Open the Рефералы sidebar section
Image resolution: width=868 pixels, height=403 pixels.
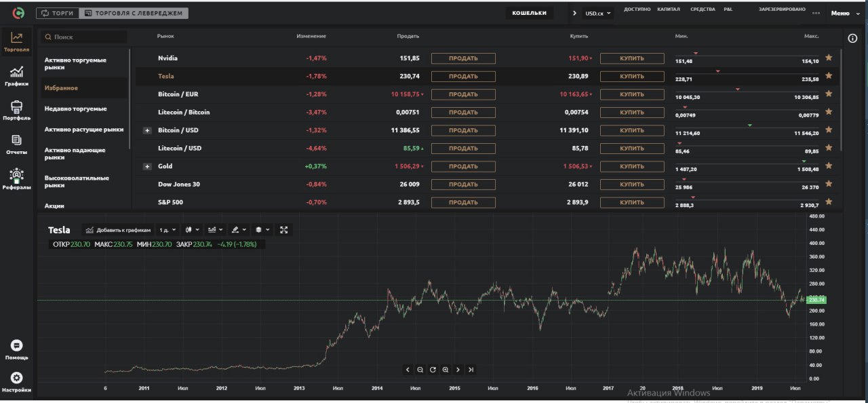point(17,178)
